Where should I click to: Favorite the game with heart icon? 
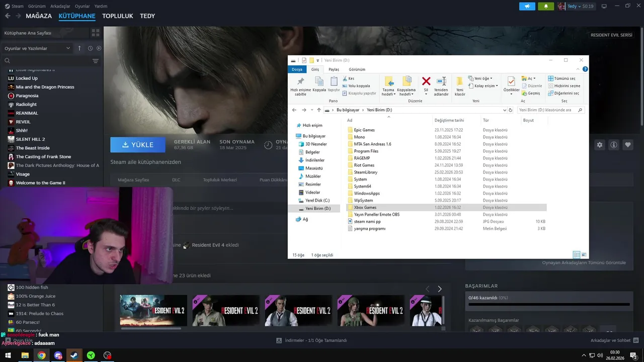coord(628,145)
